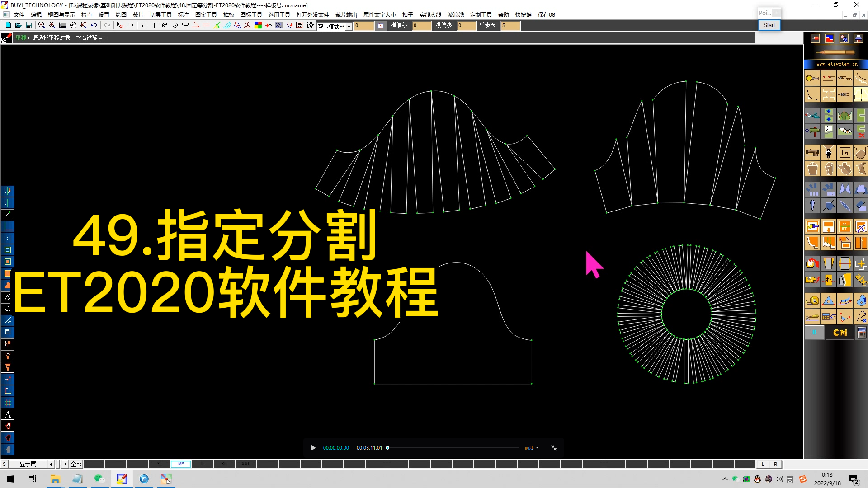Select the button/key tool icon
Image resolution: width=868 pixels, height=488 pixels.
[812, 79]
